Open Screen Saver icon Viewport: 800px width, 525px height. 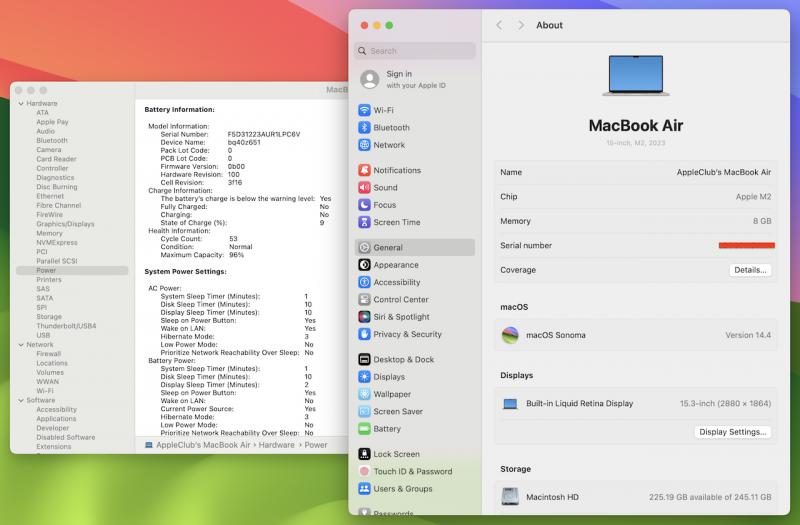[x=364, y=411]
